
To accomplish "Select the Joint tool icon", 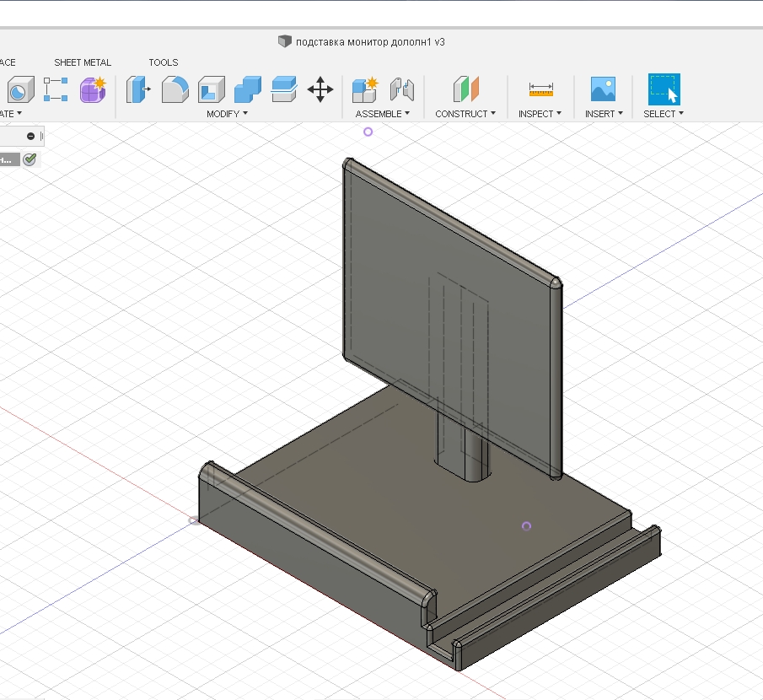I will click(x=401, y=89).
